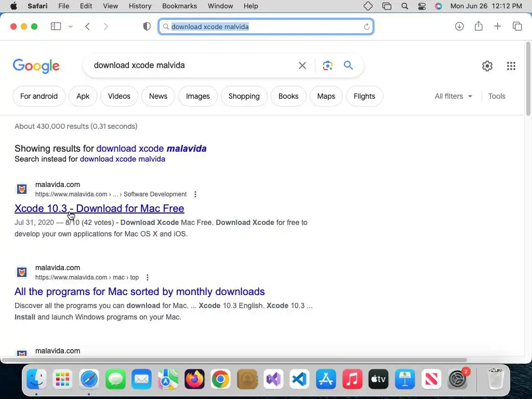Follow corrected 'download xcode malavida' link

click(x=151, y=149)
